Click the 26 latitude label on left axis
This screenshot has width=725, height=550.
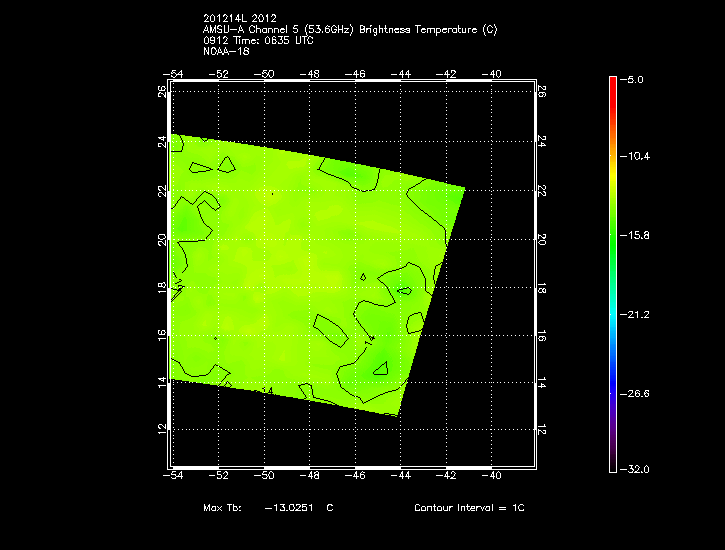[163, 91]
